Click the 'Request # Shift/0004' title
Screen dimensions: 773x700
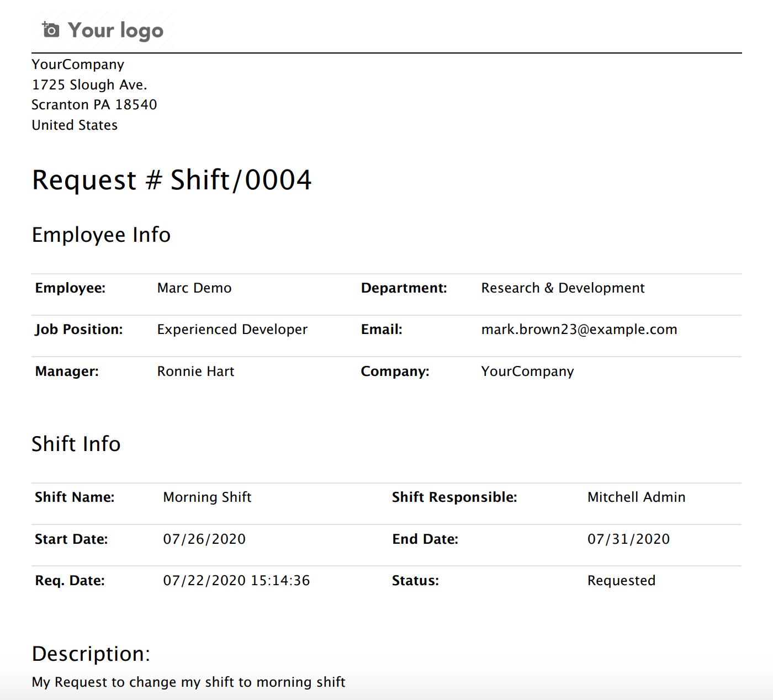(x=172, y=180)
